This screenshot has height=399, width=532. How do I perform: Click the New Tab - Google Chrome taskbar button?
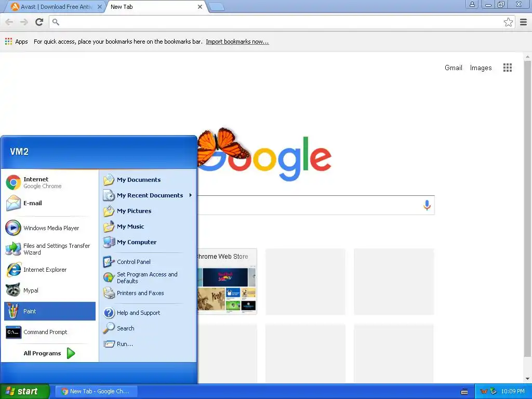click(96, 392)
